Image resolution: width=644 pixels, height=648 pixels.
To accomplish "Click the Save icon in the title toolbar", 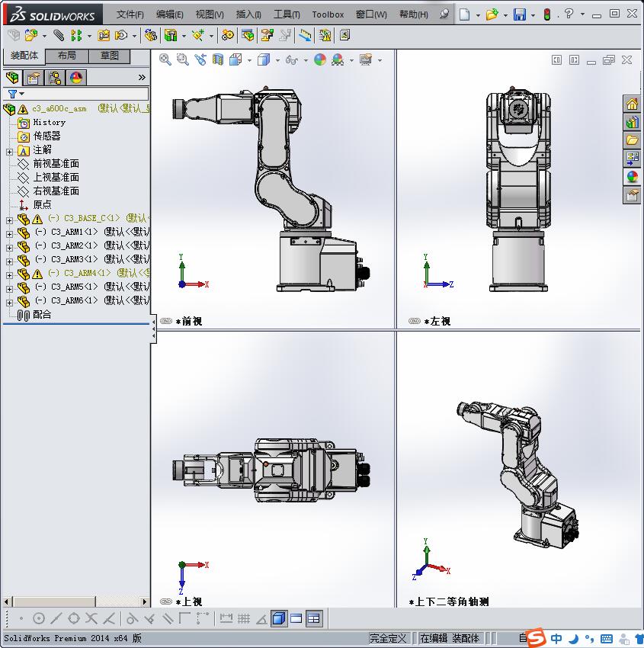I will pyautogui.click(x=519, y=14).
